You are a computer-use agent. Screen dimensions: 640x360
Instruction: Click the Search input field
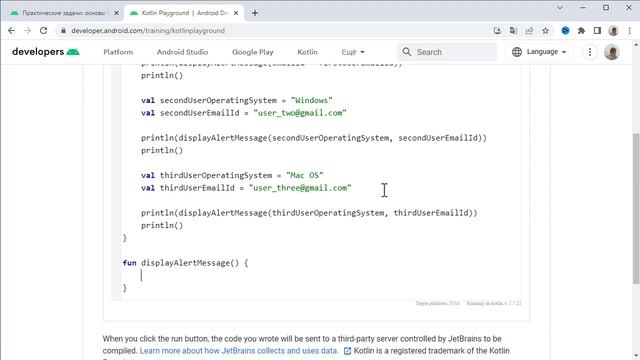(x=447, y=52)
